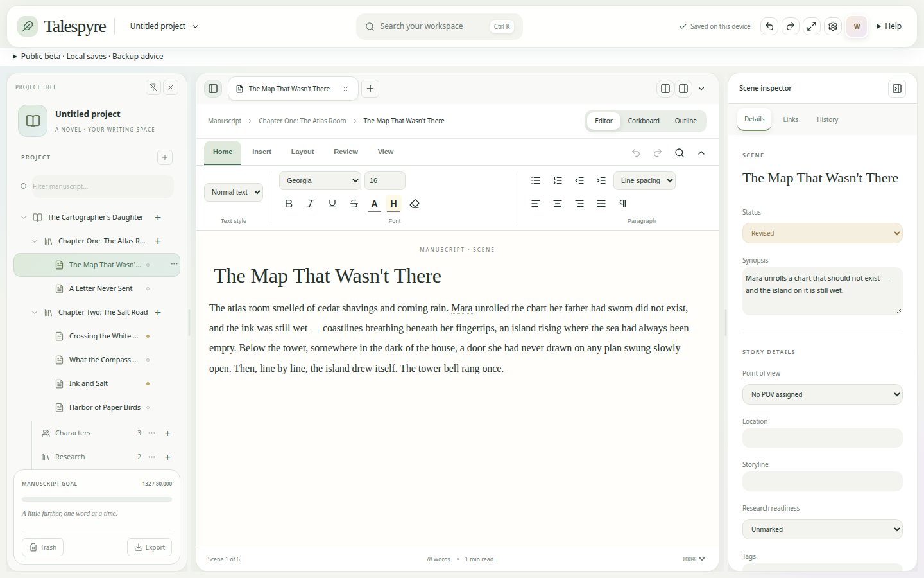The height and width of the screenshot is (578, 924).
Task: Switch to the Links inspector tab
Action: click(x=791, y=119)
